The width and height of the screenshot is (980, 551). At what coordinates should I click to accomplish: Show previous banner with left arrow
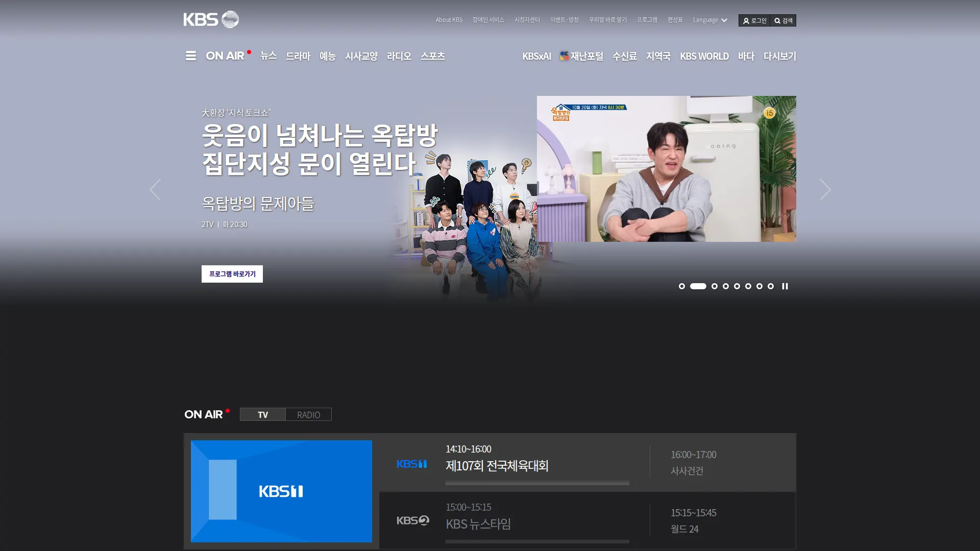pos(155,189)
